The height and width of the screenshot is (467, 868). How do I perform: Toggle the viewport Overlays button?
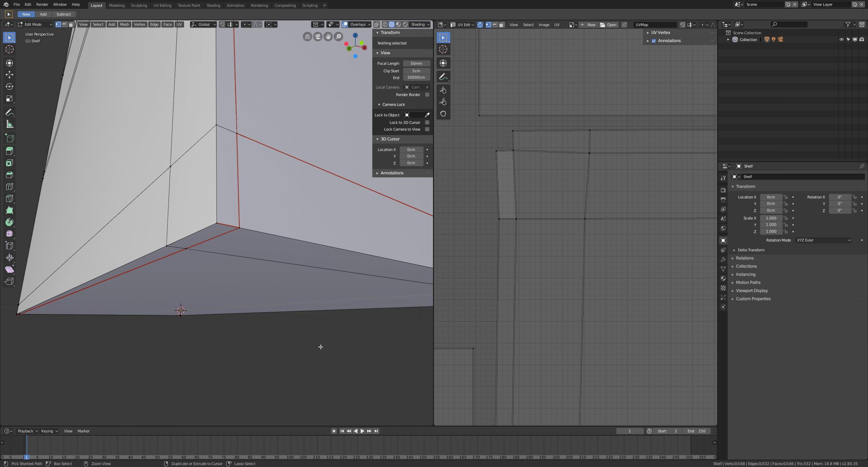345,24
